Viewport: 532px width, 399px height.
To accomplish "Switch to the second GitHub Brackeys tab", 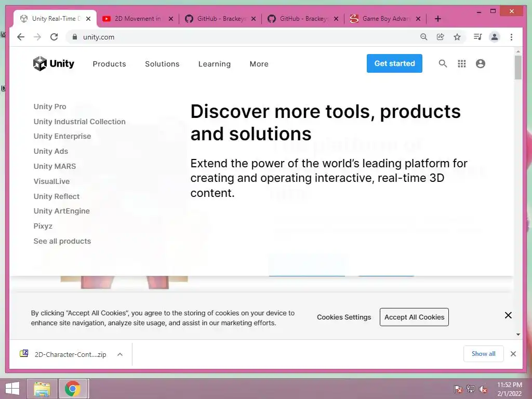I will tap(303, 19).
